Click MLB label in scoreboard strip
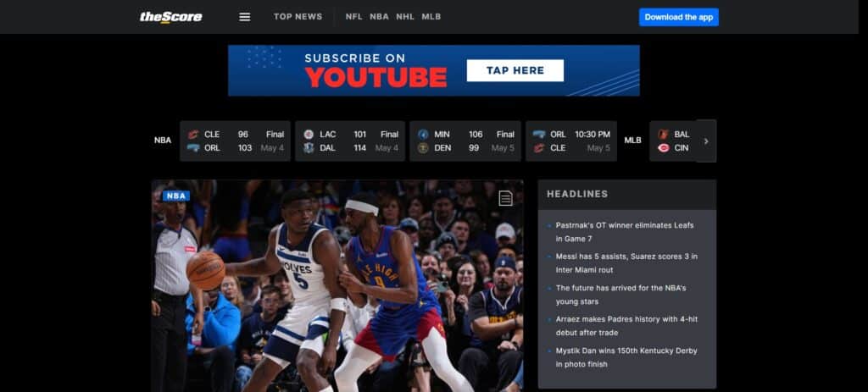Screen dimensions: 868x392 [x=632, y=141]
